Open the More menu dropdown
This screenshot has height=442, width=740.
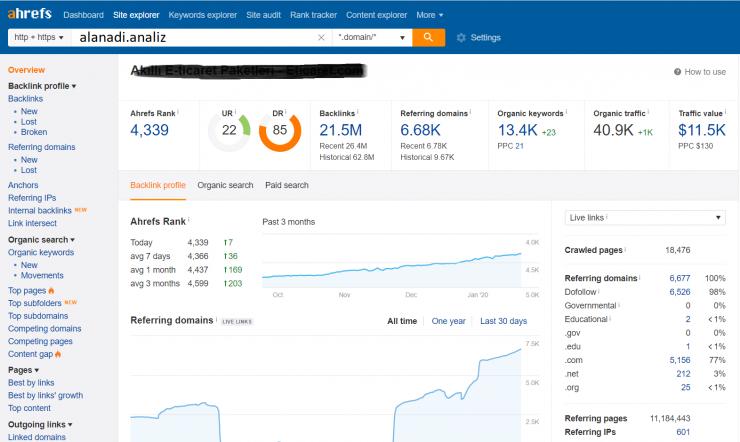pos(429,15)
